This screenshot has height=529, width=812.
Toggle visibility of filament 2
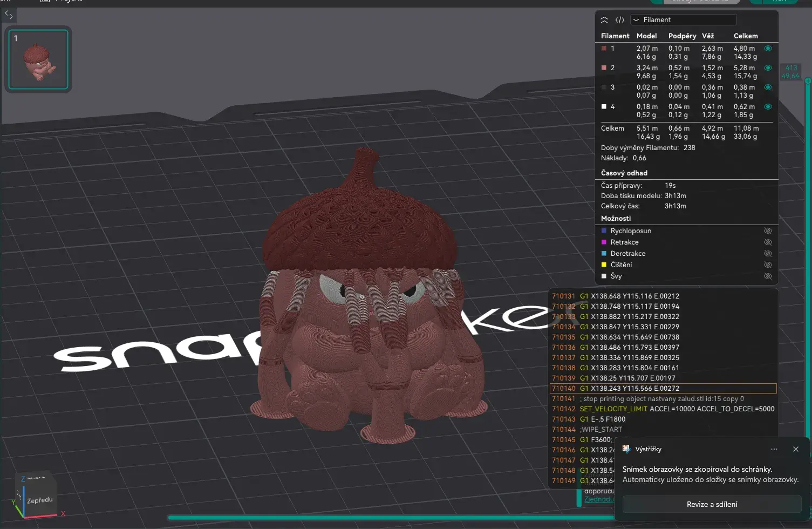coord(768,68)
